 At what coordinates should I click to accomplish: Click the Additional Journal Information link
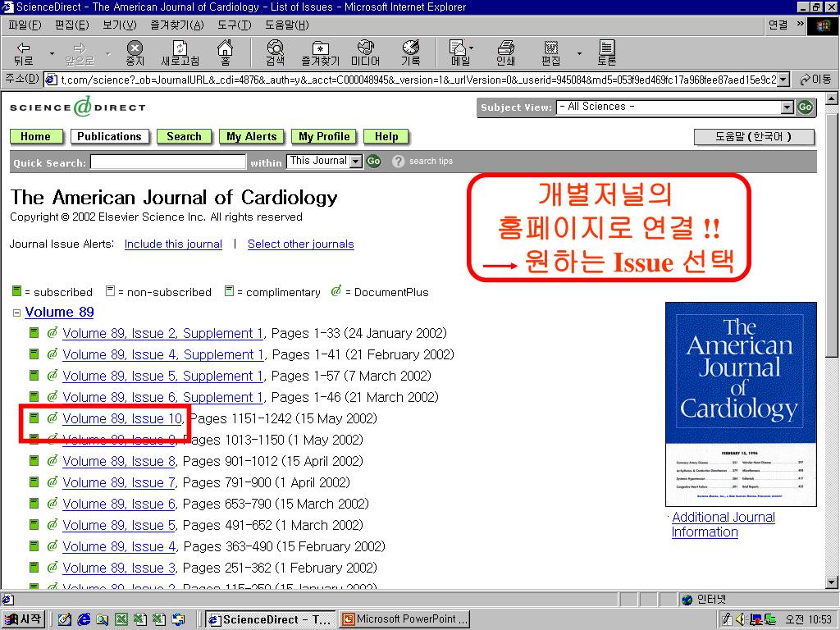(x=724, y=524)
